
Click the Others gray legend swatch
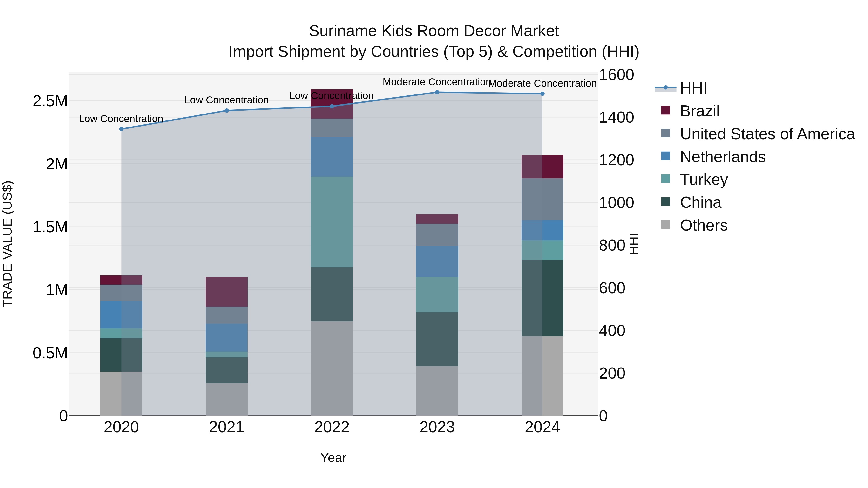[x=665, y=224]
